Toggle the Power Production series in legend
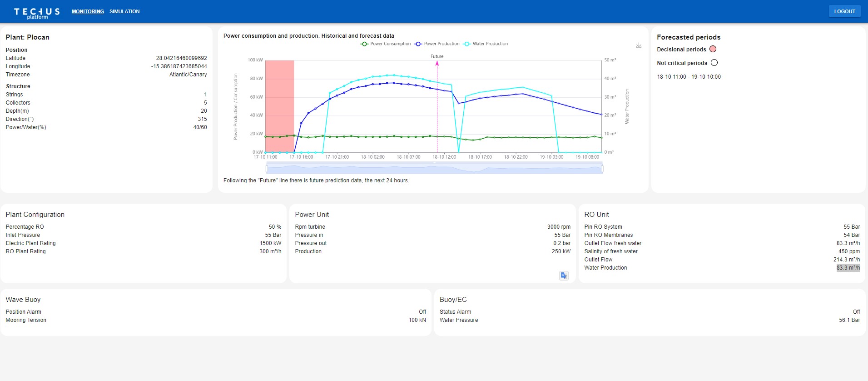The height and width of the screenshot is (381, 868). 437,44
